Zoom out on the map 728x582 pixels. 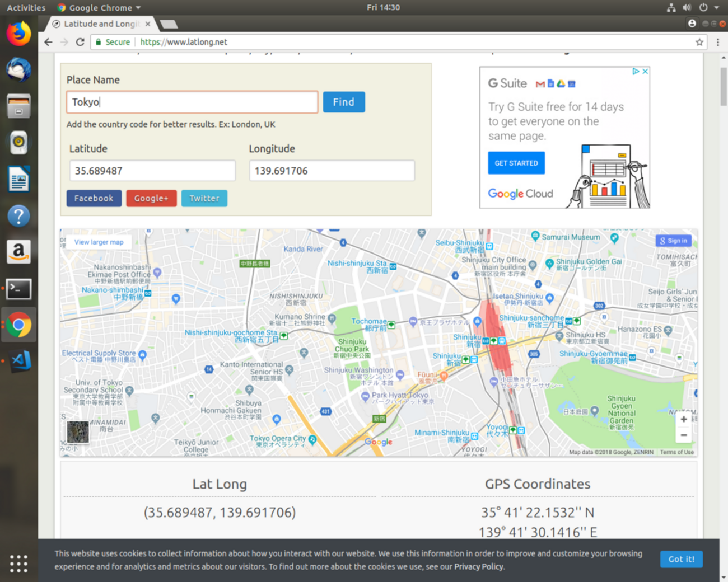[x=683, y=435]
